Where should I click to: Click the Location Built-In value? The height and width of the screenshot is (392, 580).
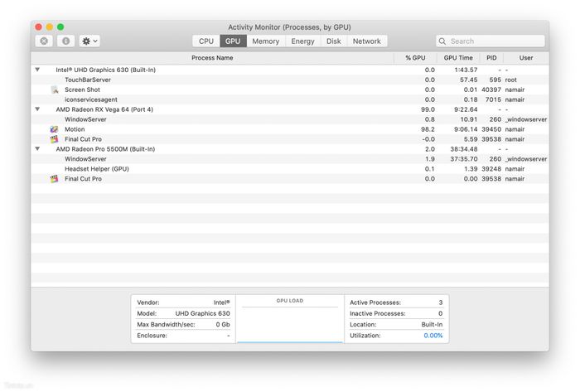coord(432,324)
